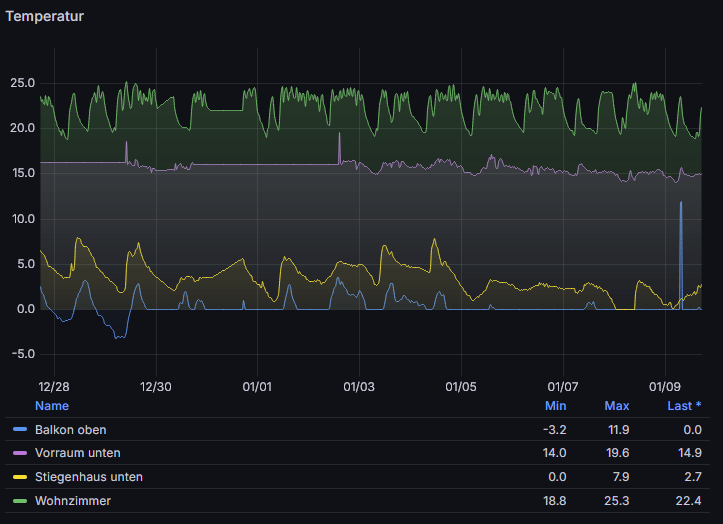Viewport: 723px width, 524px height.
Task: Open the Temperatur panel title menu
Action: coord(45,16)
